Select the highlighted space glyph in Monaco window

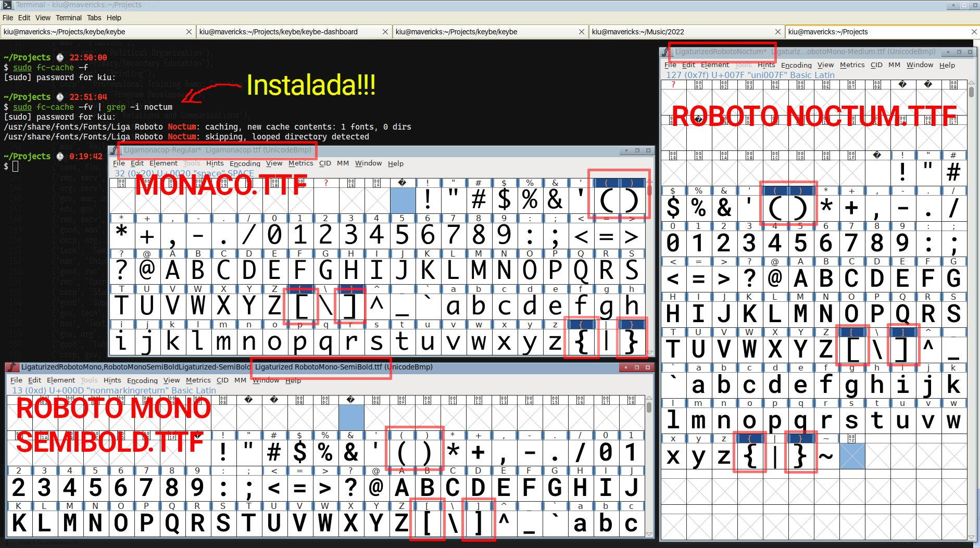pyautogui.click(x=403, y=200)
